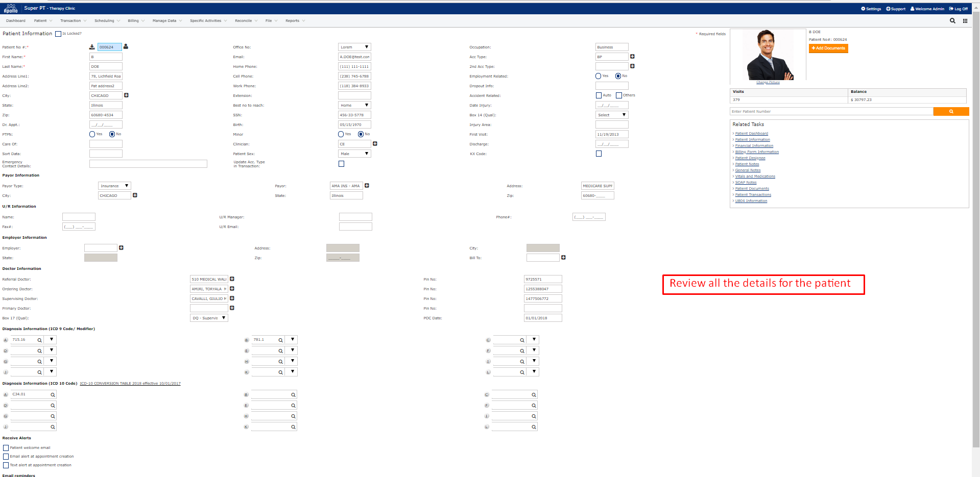
Task: Open the Scheduling menu
Action: 107,21
